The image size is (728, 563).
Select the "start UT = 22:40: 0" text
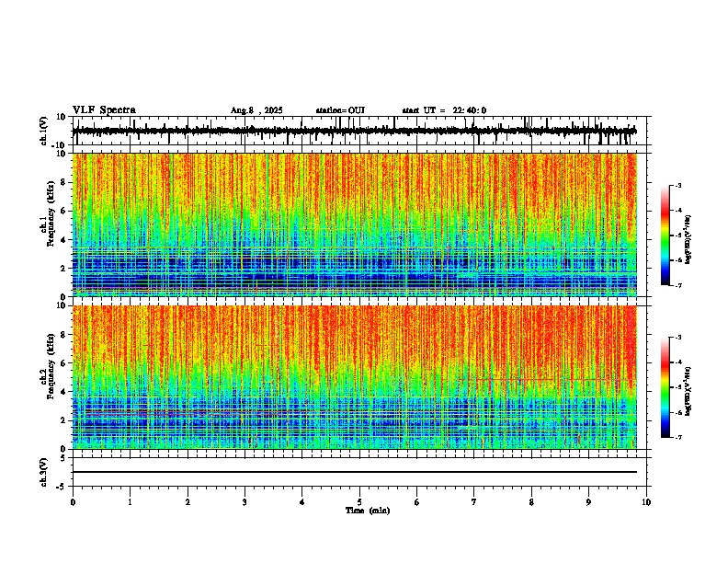pyautogui.click(x=444, y=110)
